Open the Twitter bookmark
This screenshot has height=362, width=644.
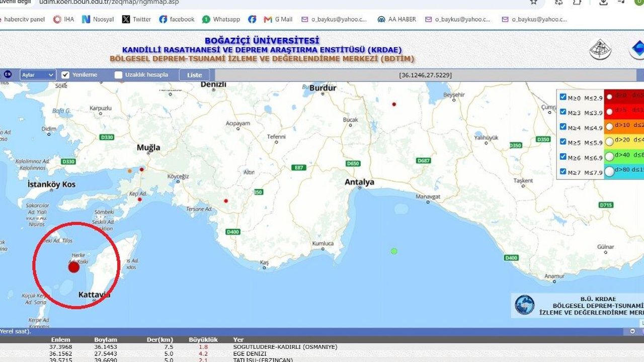click(x=136, y=20)
